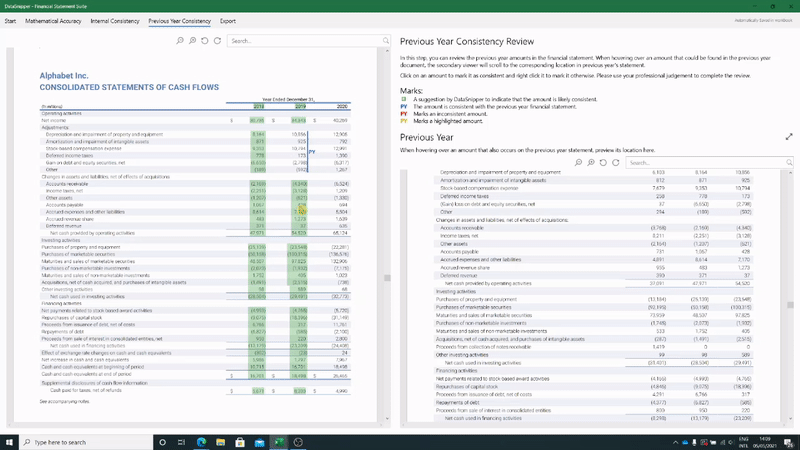
Task: Click magnifier icon in left viewer search box
Action: (386, 41)
